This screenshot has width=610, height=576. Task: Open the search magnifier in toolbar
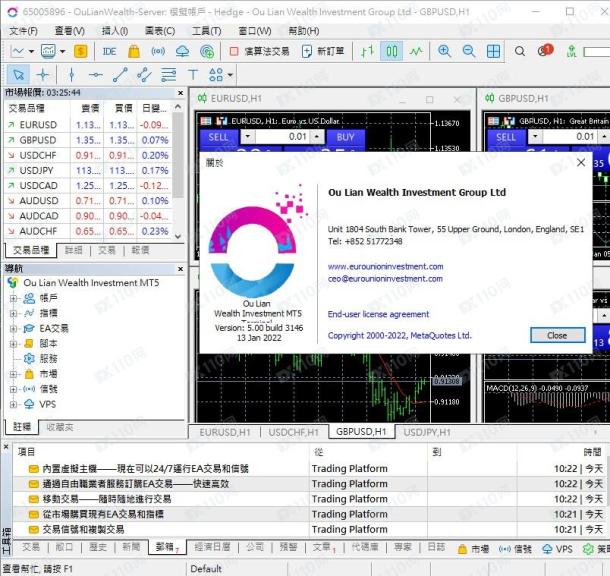(520, 51)
